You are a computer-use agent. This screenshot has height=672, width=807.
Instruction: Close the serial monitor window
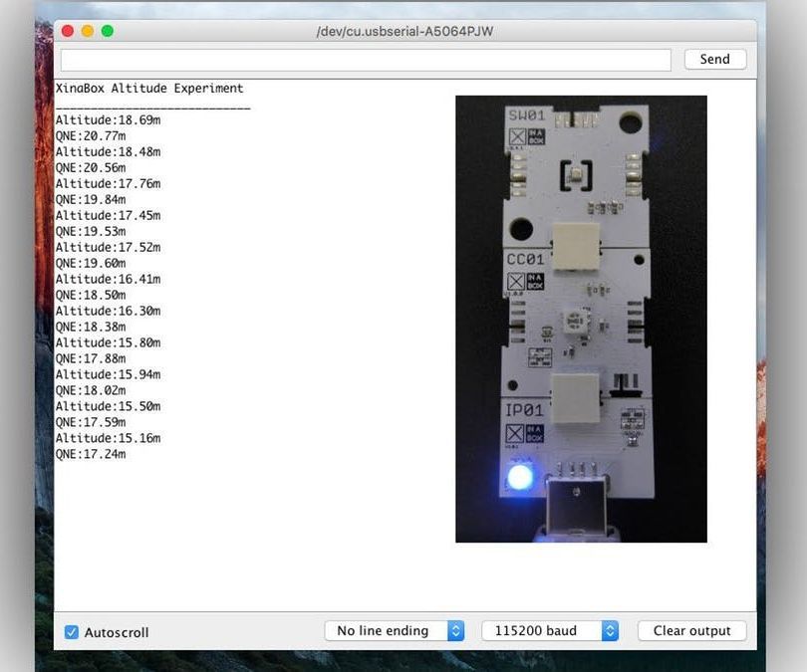68,31
